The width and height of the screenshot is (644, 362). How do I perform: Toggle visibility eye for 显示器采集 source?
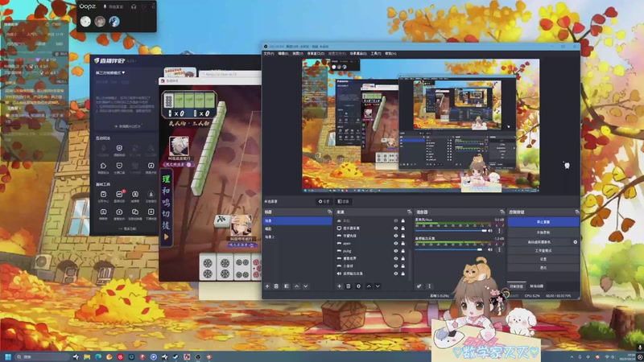[396, 228]
